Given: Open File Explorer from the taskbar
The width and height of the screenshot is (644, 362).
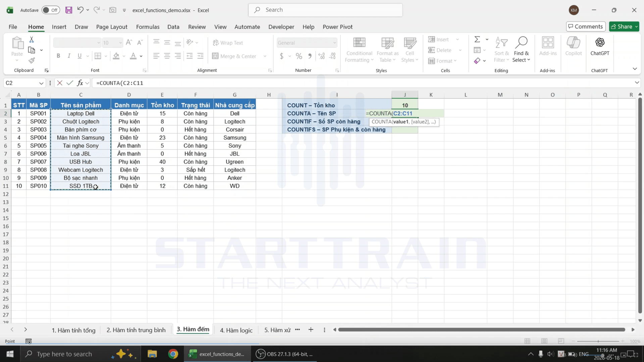Looking at the screenshot, I should coord(152,354).
